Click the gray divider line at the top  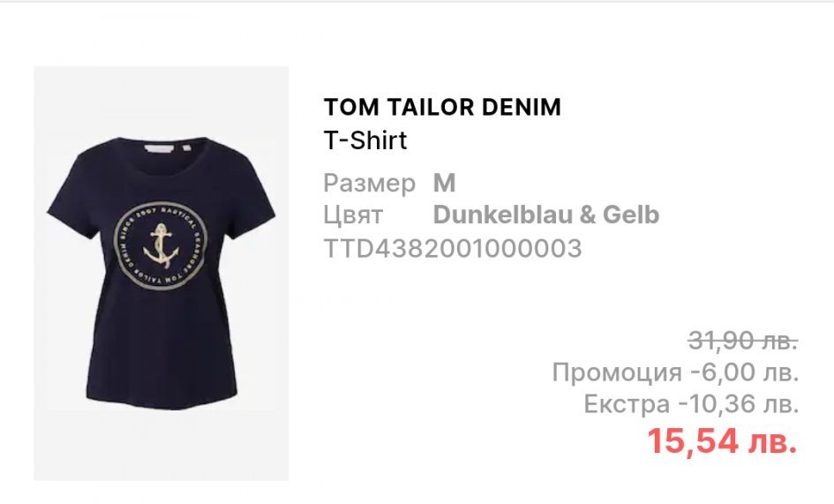417,1
